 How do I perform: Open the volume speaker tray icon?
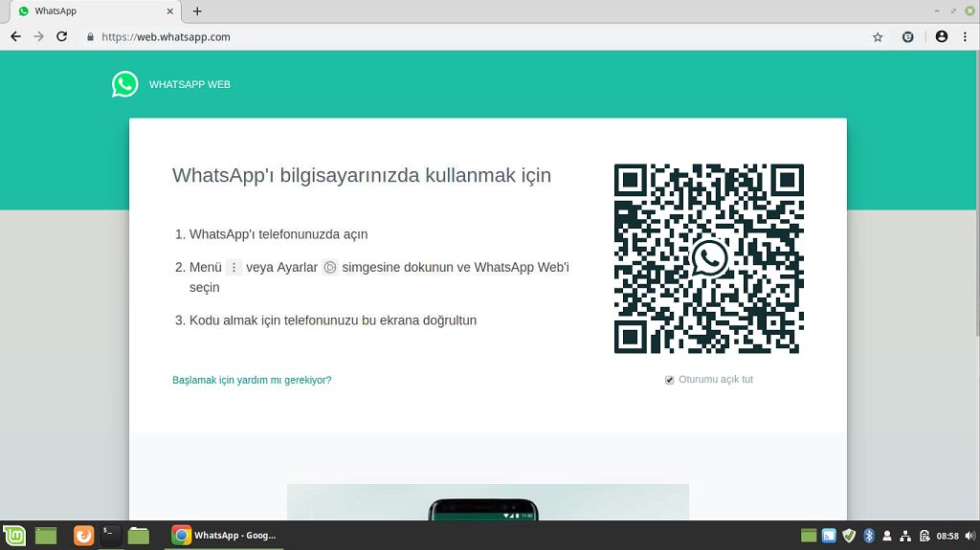click(970, 536)
